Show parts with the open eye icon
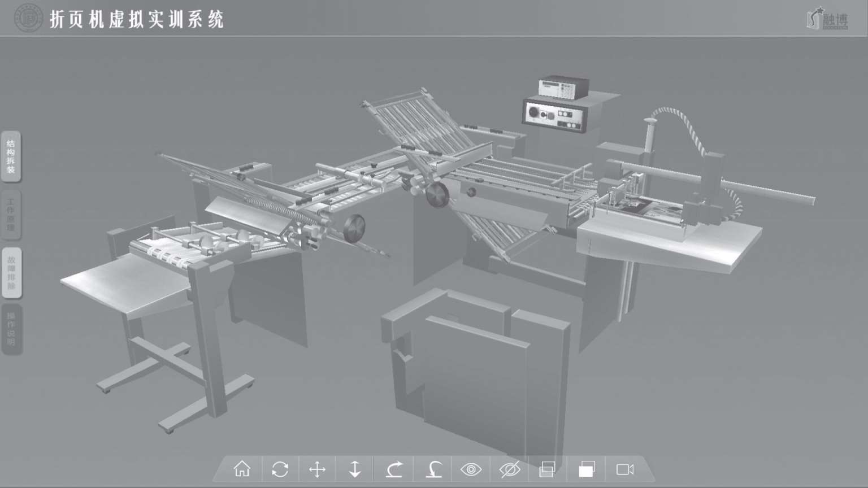This screenshot has width=868, height=488. 471,469
